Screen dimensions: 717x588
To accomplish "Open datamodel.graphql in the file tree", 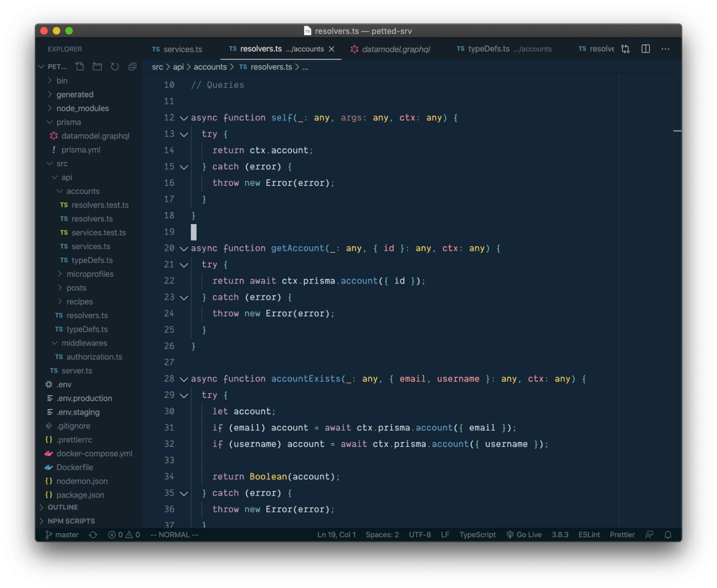I will tap(89, 136).
